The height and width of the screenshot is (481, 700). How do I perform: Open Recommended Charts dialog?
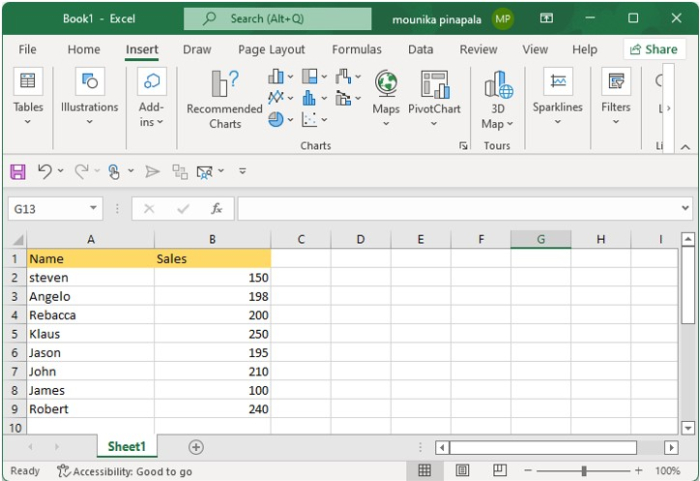(x=224, y=98)
